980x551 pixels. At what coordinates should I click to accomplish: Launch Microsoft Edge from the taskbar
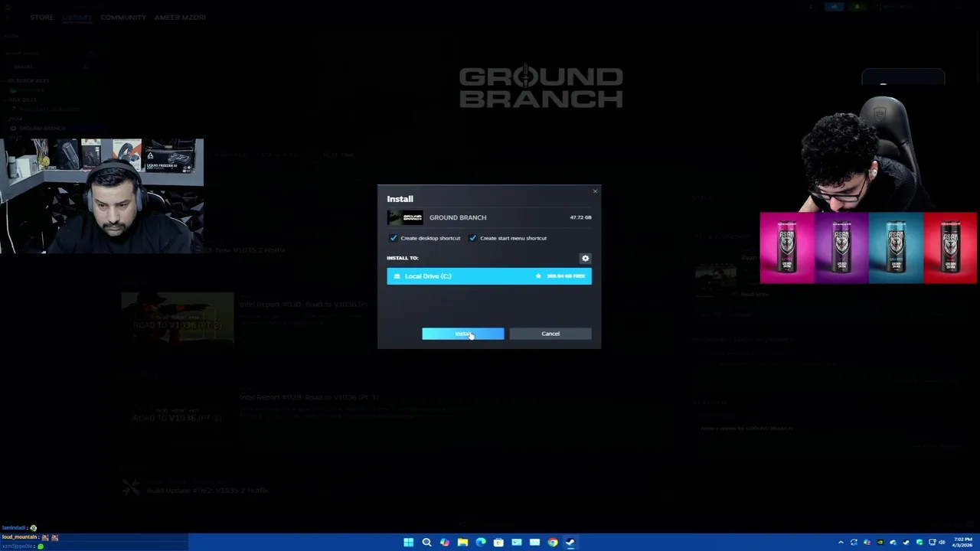point(481,543)
